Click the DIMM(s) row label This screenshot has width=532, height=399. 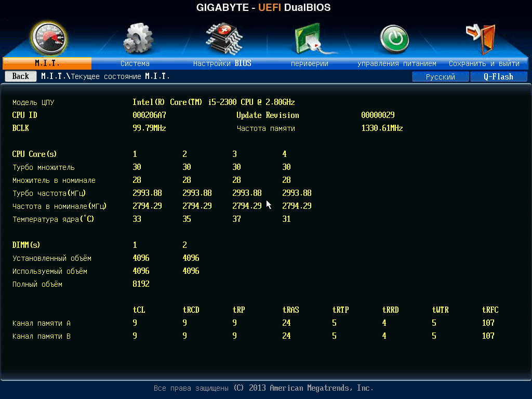(x=26, y=245)
